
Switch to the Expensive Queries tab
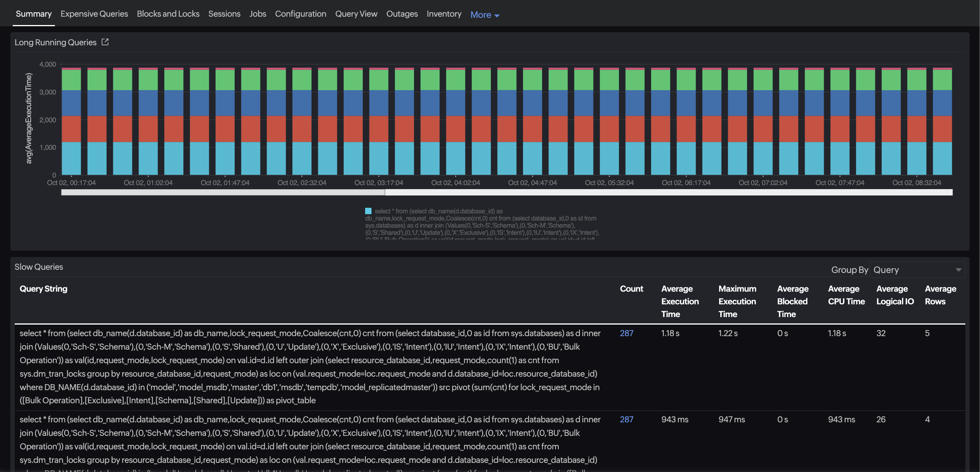94,14
